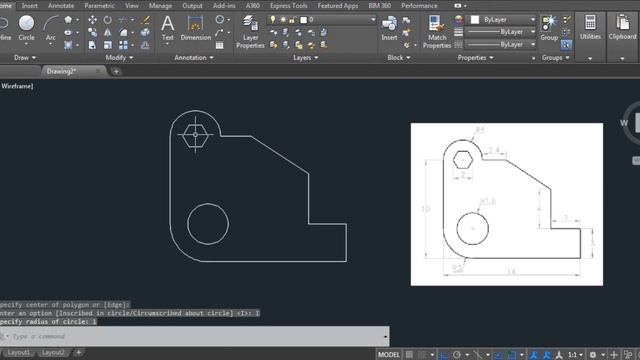Viewport: 640px width, 360px height.
Task: Select the Dimension tool
Action: pos(196,28)
